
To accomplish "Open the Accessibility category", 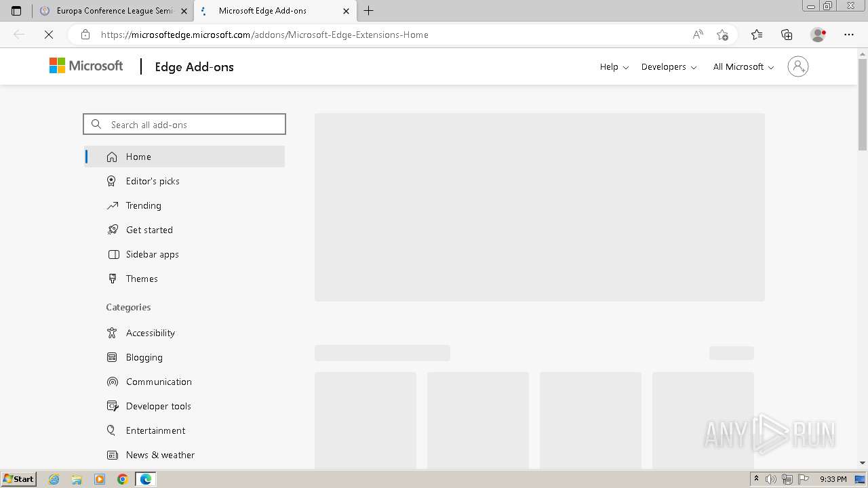I will 184,333.
